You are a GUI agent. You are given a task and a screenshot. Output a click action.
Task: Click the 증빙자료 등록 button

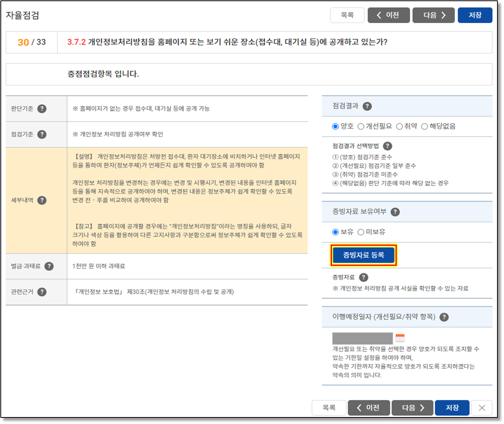click(x=364, y=255)
